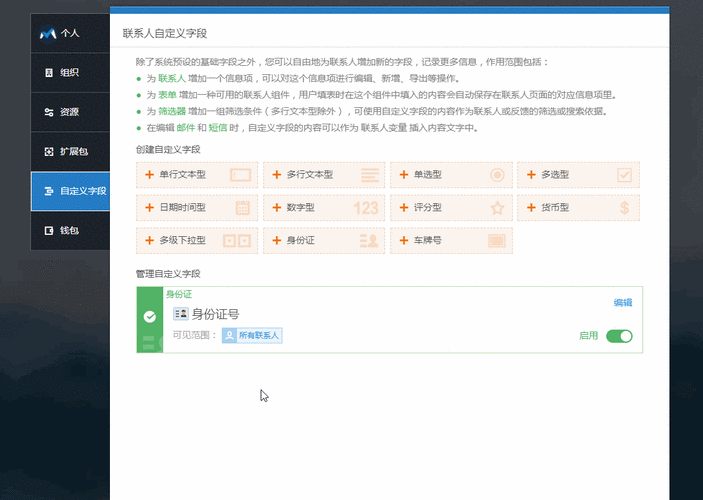
Task: Click the green 邮件 link in description
Action: pyautogui.click(x=186, y=128)
